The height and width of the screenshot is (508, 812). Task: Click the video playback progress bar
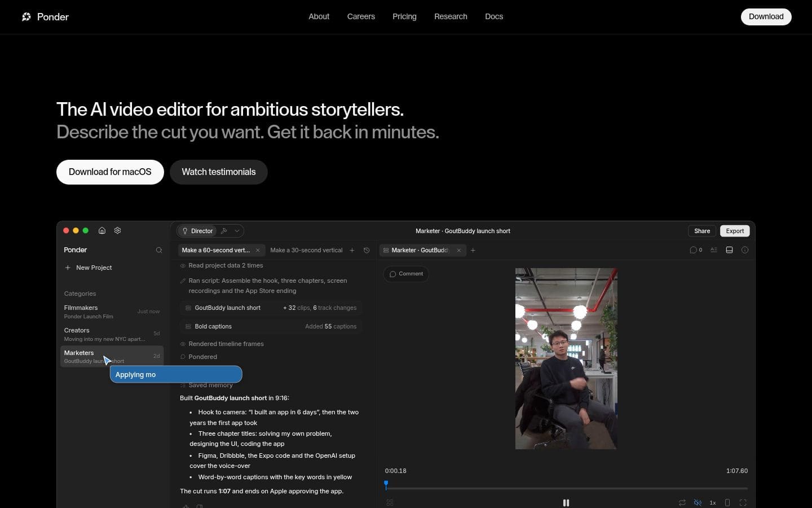[x=566, y=488]
